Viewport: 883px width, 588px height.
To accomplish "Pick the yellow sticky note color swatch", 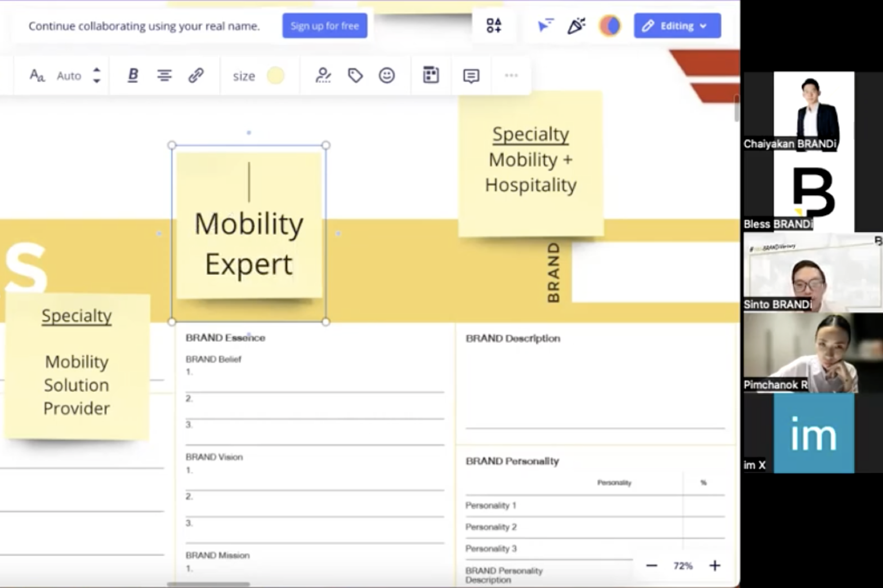I will click(275, 76).
